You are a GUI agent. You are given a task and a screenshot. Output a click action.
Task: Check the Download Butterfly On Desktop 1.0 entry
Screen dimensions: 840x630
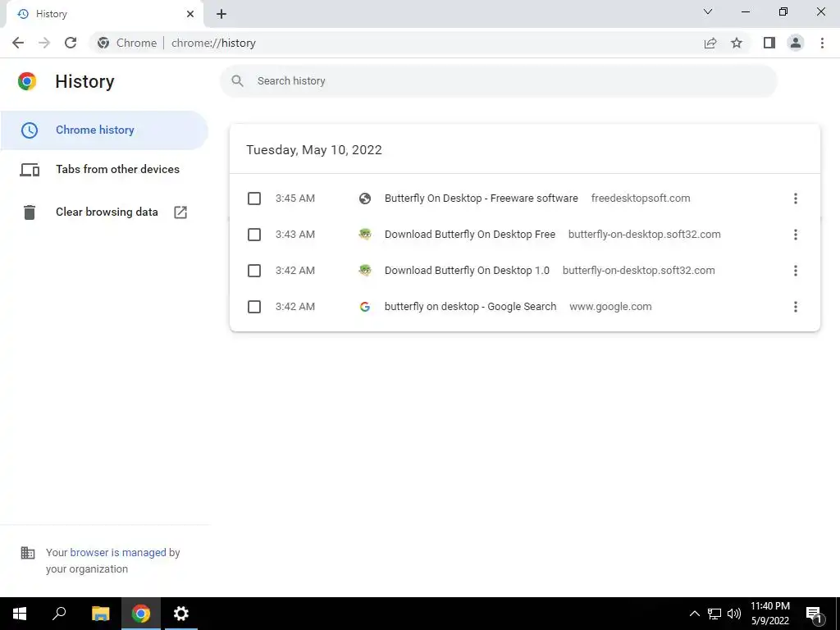point(254,271)
